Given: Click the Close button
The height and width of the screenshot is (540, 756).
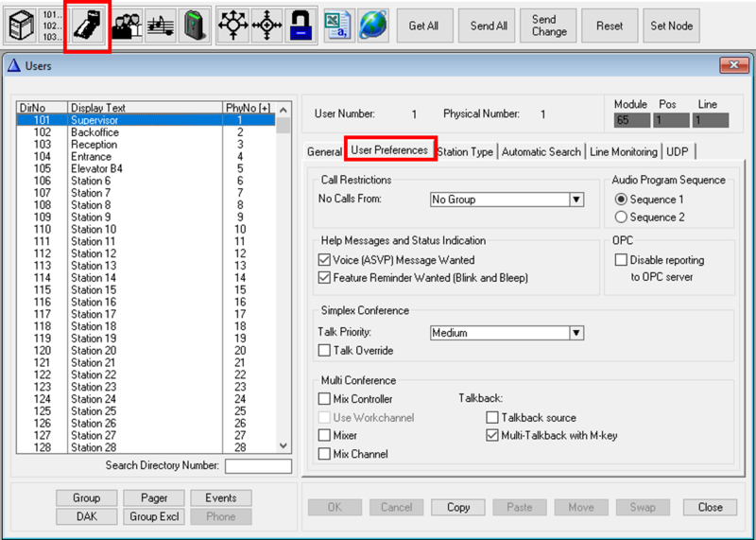Looking at the screenshot, I should (711, 507).
